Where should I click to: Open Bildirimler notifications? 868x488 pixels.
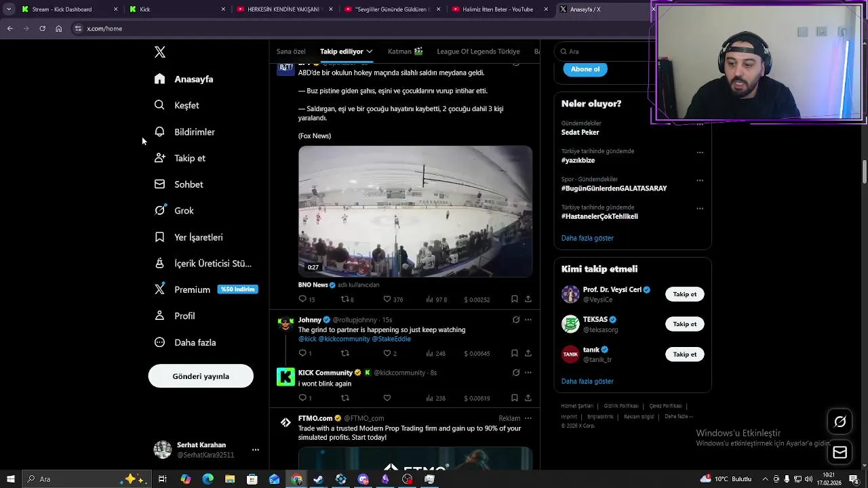pyautogui.click(x=184, y=131)
